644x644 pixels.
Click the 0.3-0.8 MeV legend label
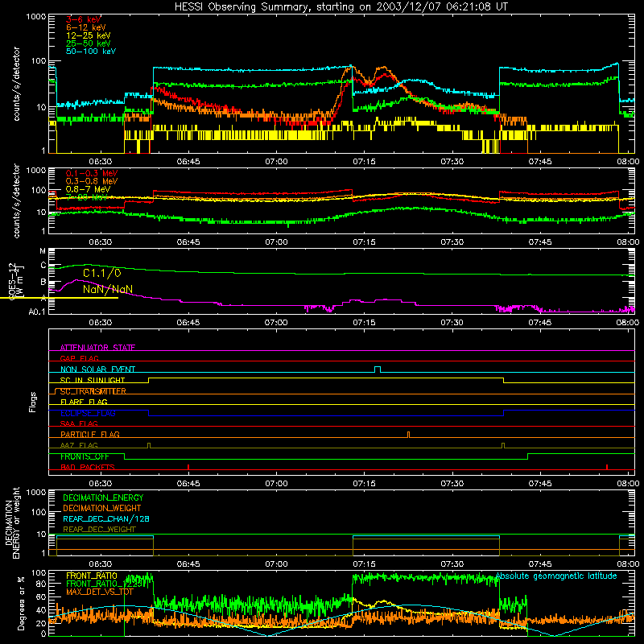pos(92,181)
